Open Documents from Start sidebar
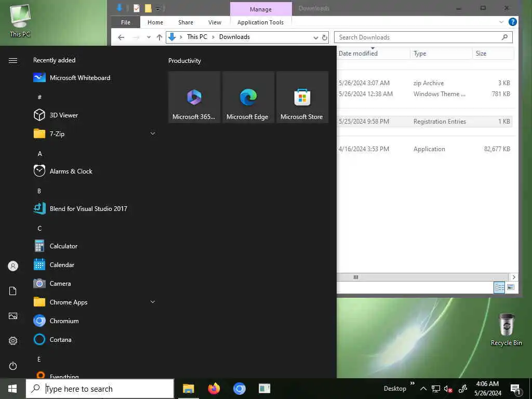The height and width of the screenshot is (399, 532). [x=13, y=291]
